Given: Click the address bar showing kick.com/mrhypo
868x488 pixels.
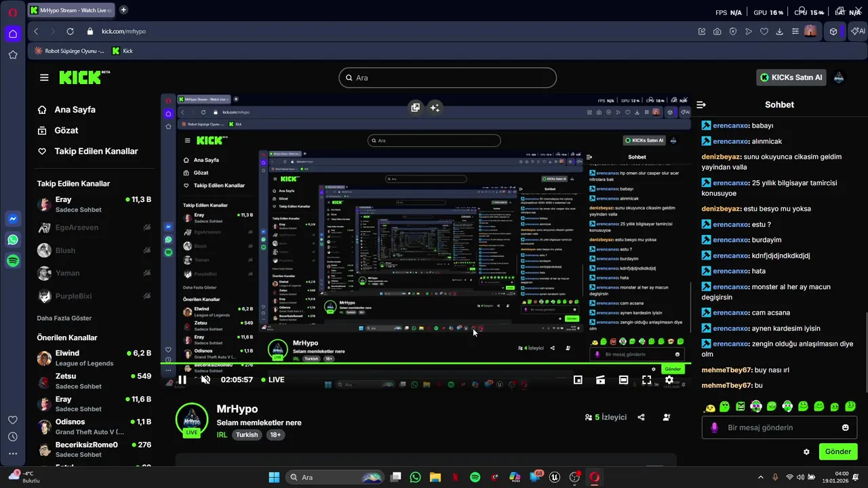Looking at the screenshot, I should point(123,31).
